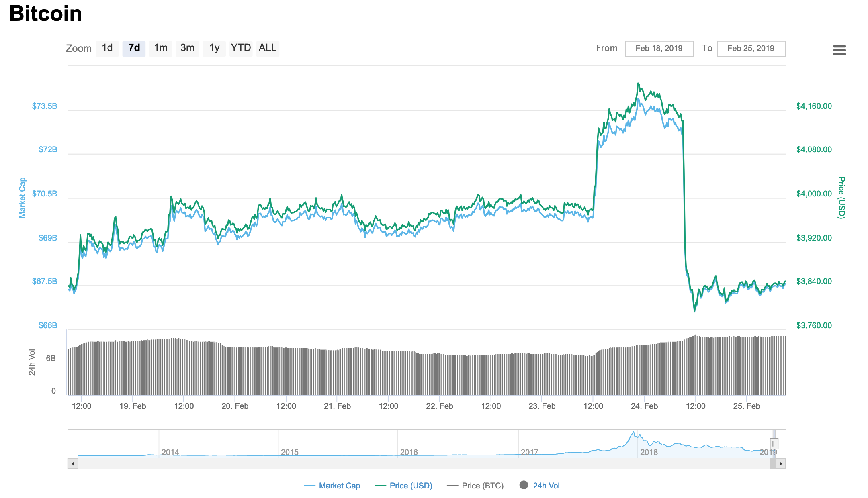Click navigator scrollbar track
This screenshot has width=868, height=498.
pos(424,464)
